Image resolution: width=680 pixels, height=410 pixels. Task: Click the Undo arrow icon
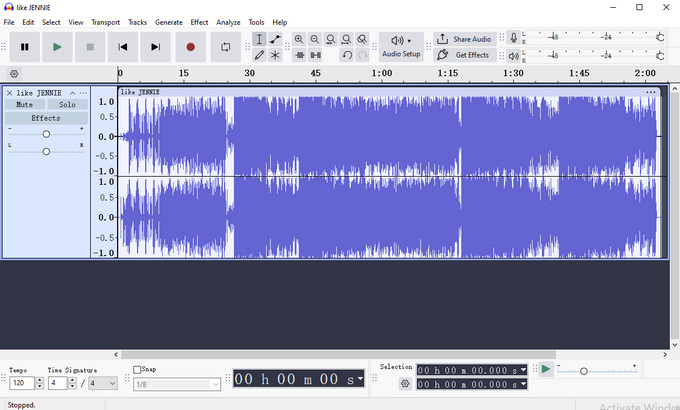pos(347,55)
